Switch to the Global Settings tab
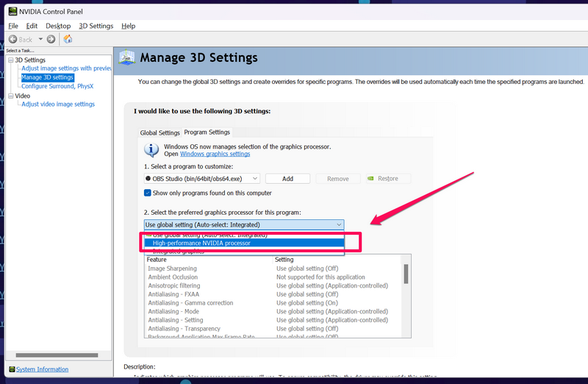Viewport: 588px width, 384px height. coord(159,133)
